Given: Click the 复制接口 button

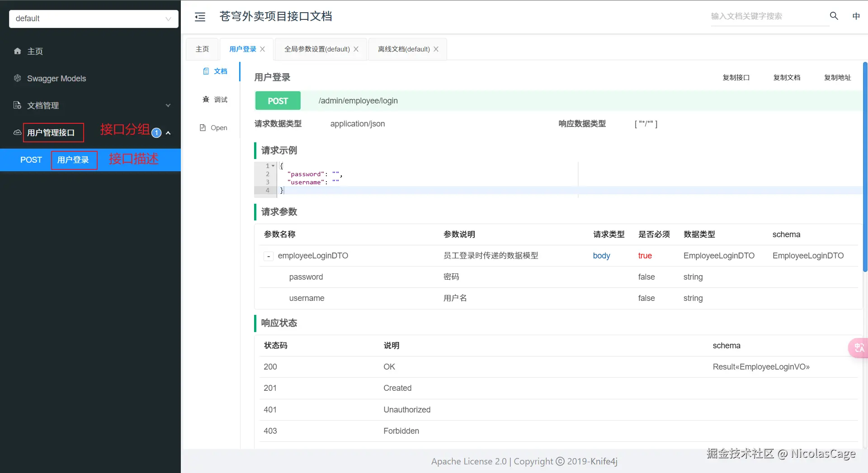Looking at the screenshot, I should (x=736, y=77).
